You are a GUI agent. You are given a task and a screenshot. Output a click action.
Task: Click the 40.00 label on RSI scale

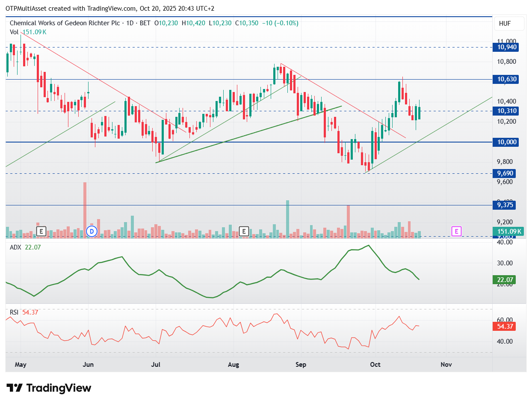[504, 342]
